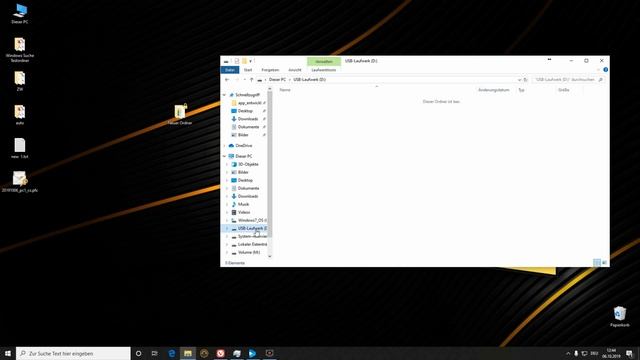Expand the 3D-Objekte node arrow
This screenshot has width=640, height=360.
pyautogui.click(x=227, y=164)
